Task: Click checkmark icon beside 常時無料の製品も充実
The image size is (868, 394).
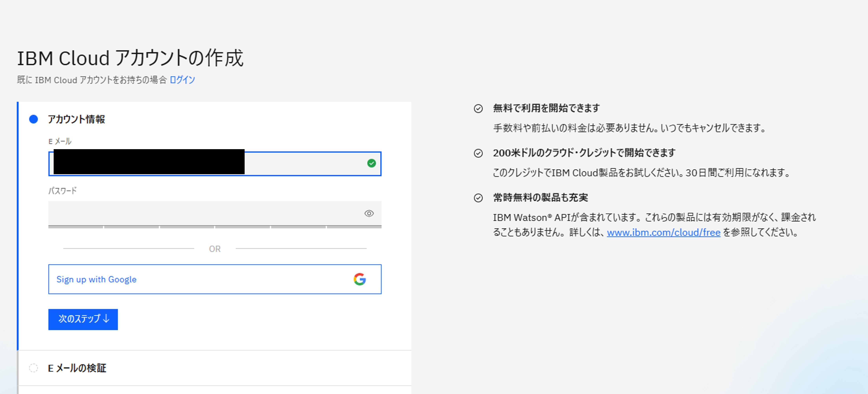Action: click(478, 198)
